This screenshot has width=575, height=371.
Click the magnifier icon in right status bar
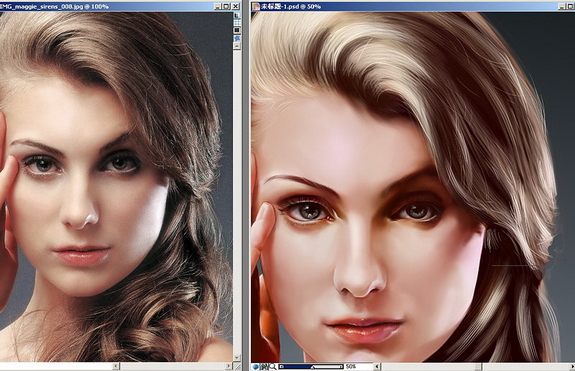click(272, 367)
